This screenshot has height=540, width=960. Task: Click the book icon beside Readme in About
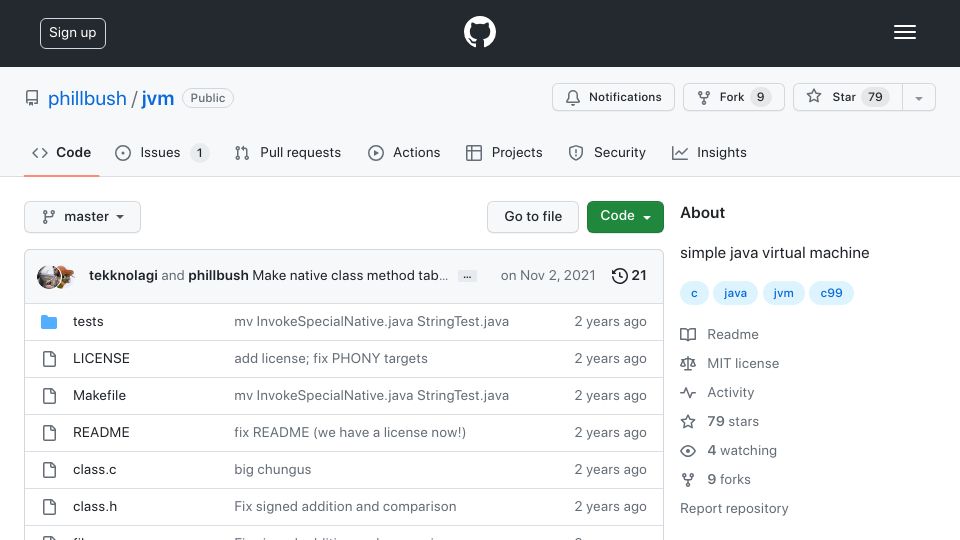tap(688, 334)
